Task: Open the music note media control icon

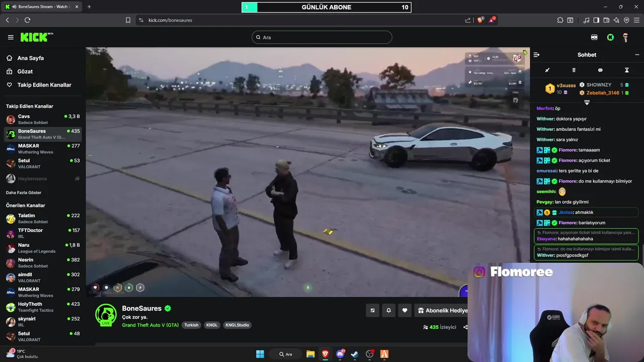Action: click(586, 20)
